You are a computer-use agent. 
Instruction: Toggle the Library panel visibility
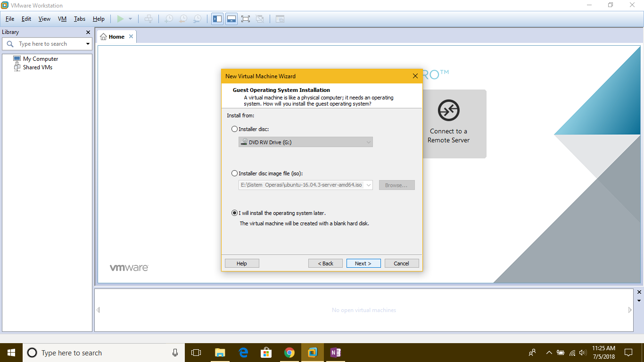coord(217,19)
